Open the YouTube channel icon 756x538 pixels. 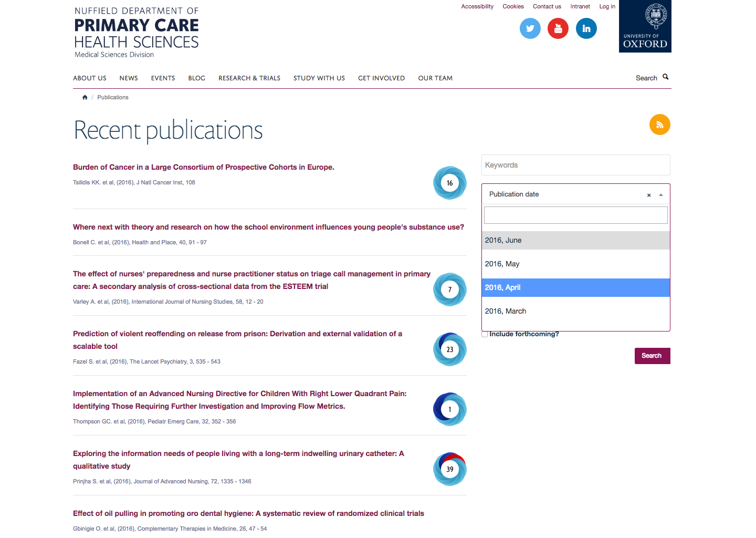tap(558, 28)
